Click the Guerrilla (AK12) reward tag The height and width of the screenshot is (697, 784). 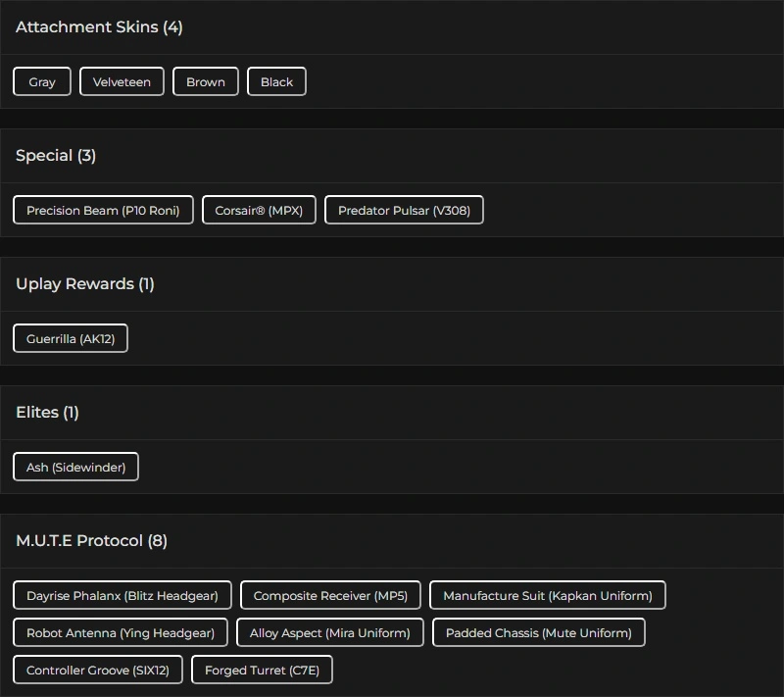coord(71,338)
